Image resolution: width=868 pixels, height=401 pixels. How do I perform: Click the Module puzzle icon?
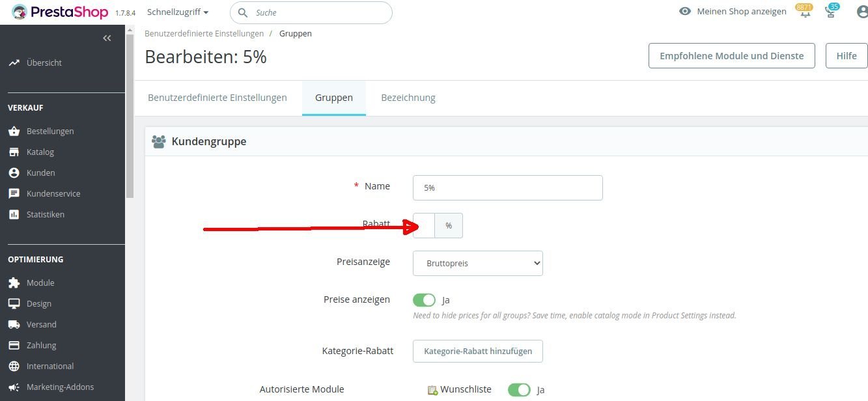click(x=14, y=283)
